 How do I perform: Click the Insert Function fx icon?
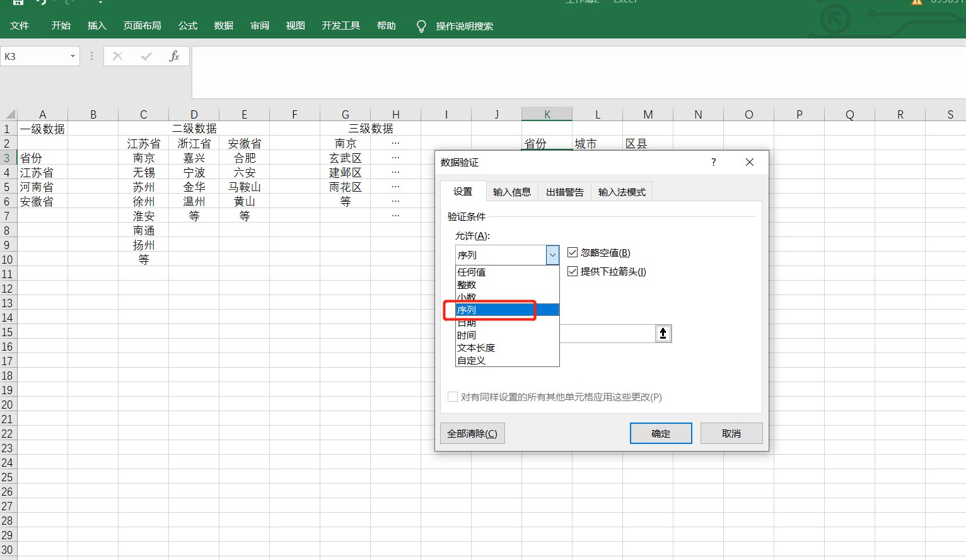pos(174,56)
